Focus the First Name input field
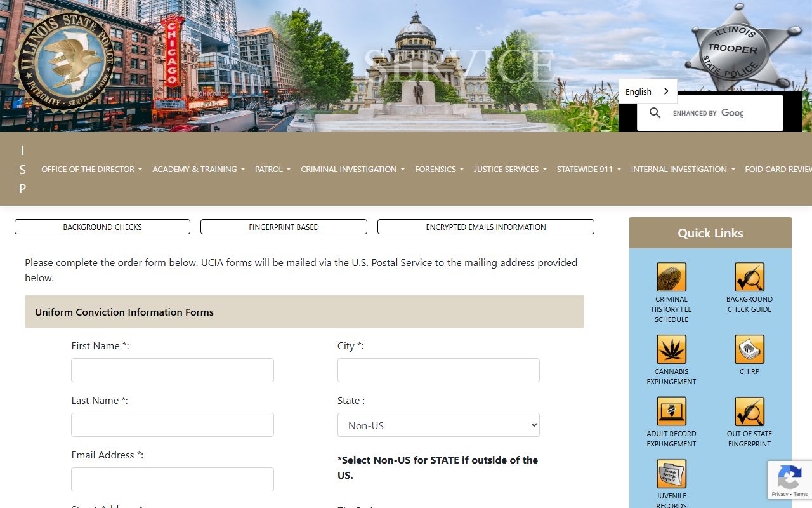This screenshot has height=508, width=812. [173, 370]
